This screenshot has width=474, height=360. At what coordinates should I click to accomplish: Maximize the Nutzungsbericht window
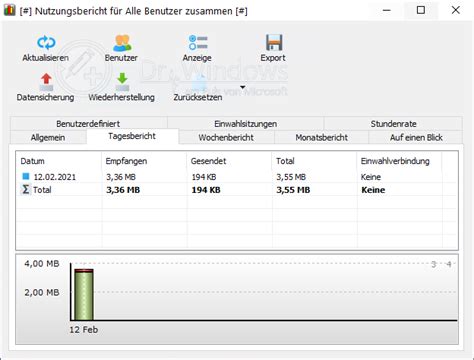(x=421, y=10)
